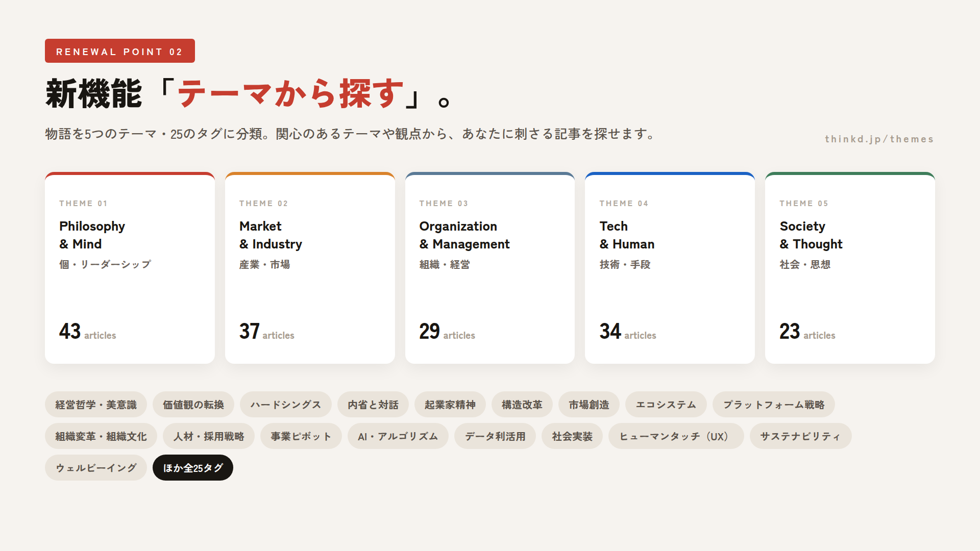The image size is (980, 551).
Task: Open the Organization & Management theme card
Action: tap(490, 268)
